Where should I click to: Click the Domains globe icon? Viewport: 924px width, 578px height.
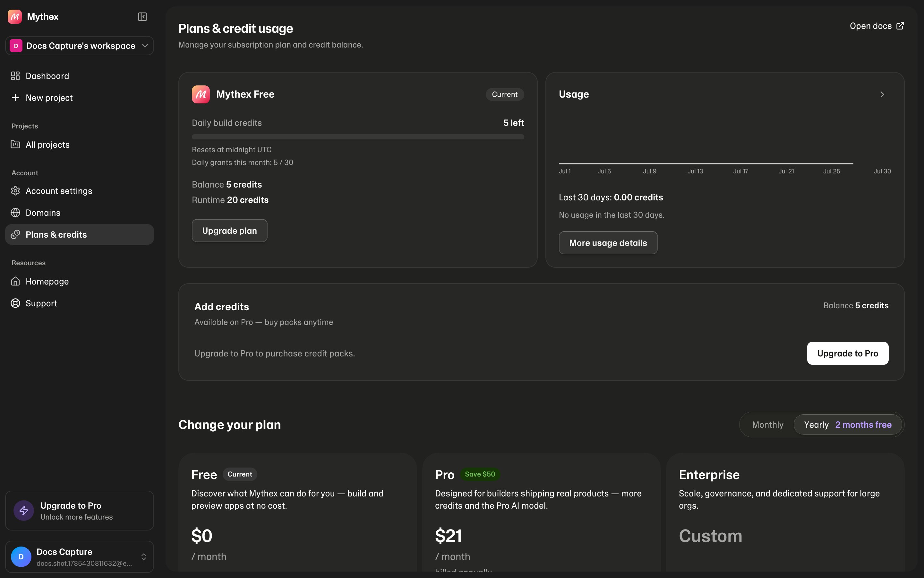click(x=15, y=213)
